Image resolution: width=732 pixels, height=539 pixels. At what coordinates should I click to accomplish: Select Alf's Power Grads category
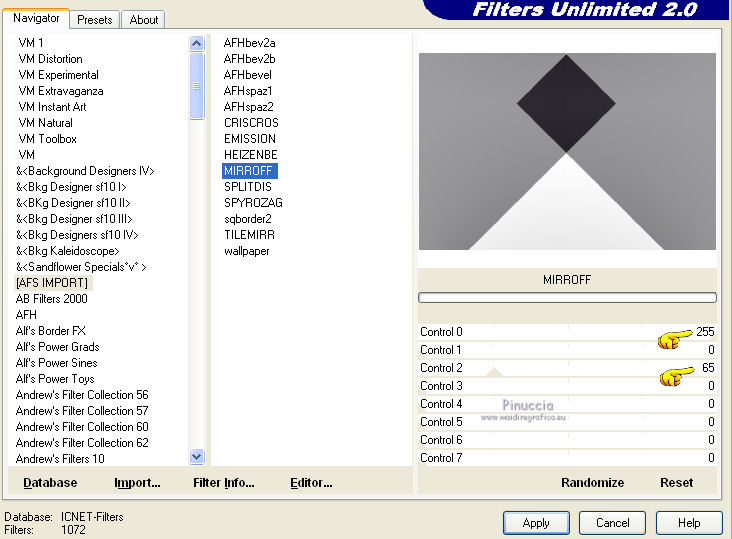click(x=57, y=347)
